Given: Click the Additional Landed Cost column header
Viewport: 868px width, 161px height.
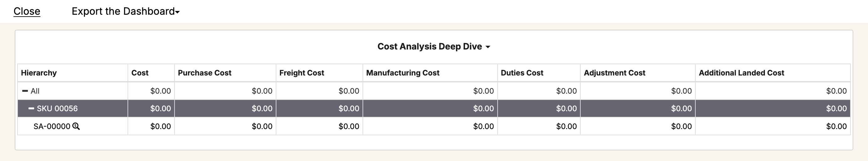Looking at the screenshot, I should click(741, 73).
